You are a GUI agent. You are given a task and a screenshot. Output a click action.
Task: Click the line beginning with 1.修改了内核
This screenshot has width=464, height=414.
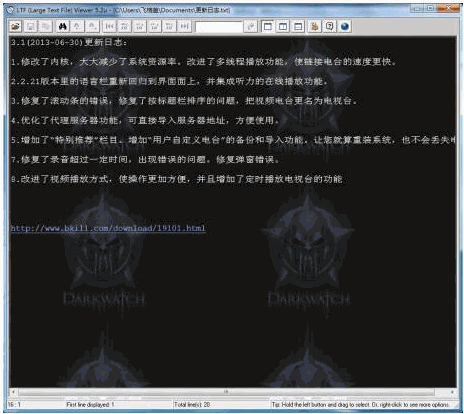coord(203,62)
